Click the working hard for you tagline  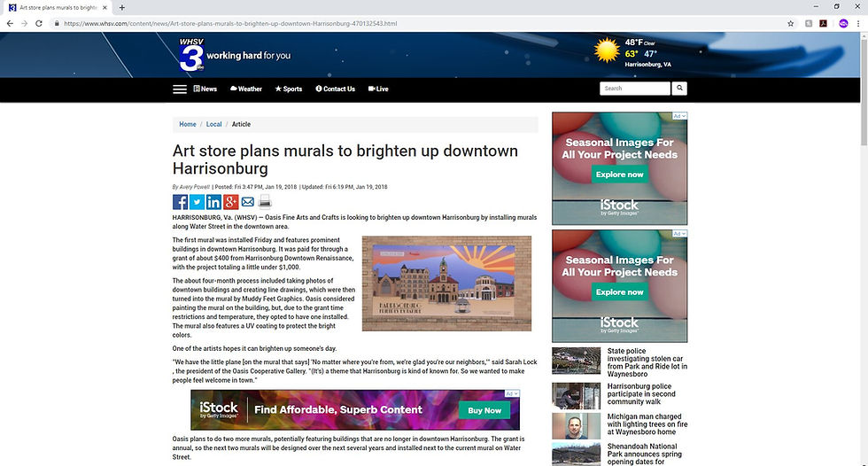click(x=249, y=55)
